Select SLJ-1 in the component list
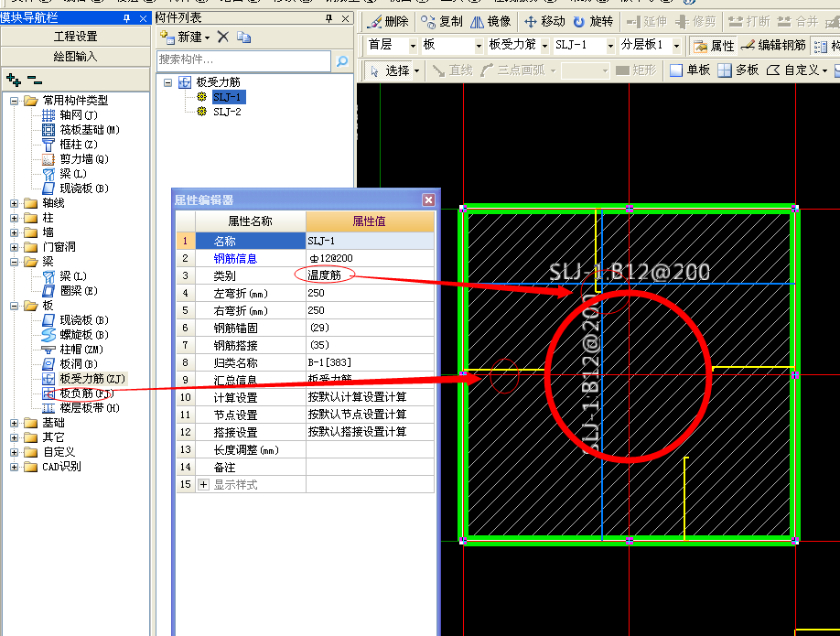 coord(227,97)
